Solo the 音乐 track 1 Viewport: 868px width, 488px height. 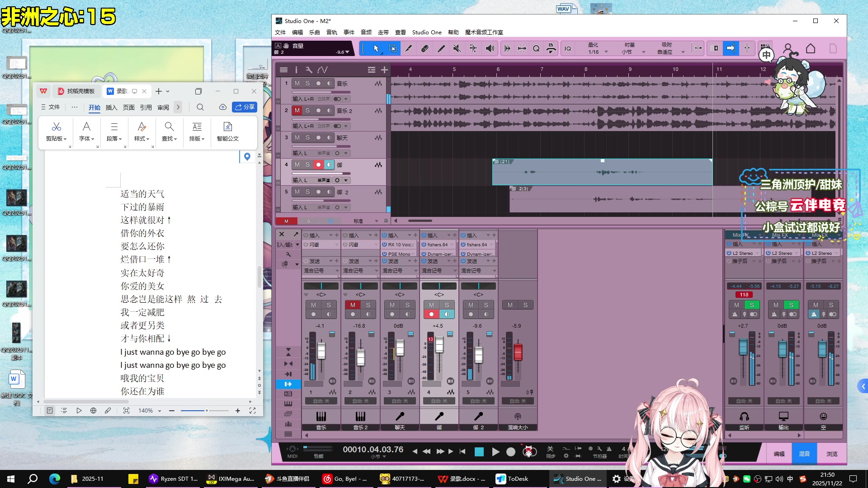(x=307, y=84)
